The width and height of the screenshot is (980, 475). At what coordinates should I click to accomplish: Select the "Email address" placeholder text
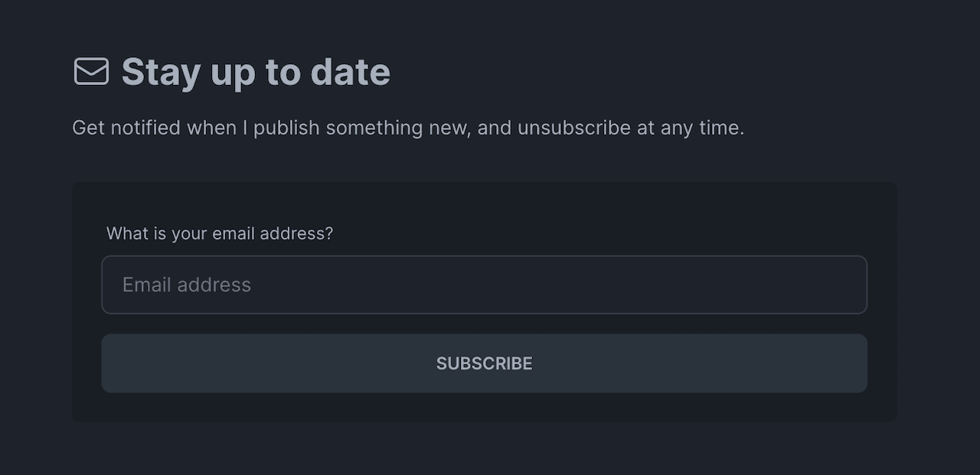coord(187,285)
